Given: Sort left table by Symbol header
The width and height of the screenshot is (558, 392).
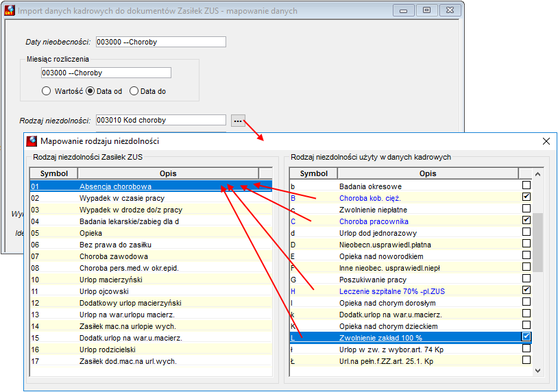Looking at the screenshot, I should tap(53, 173).
